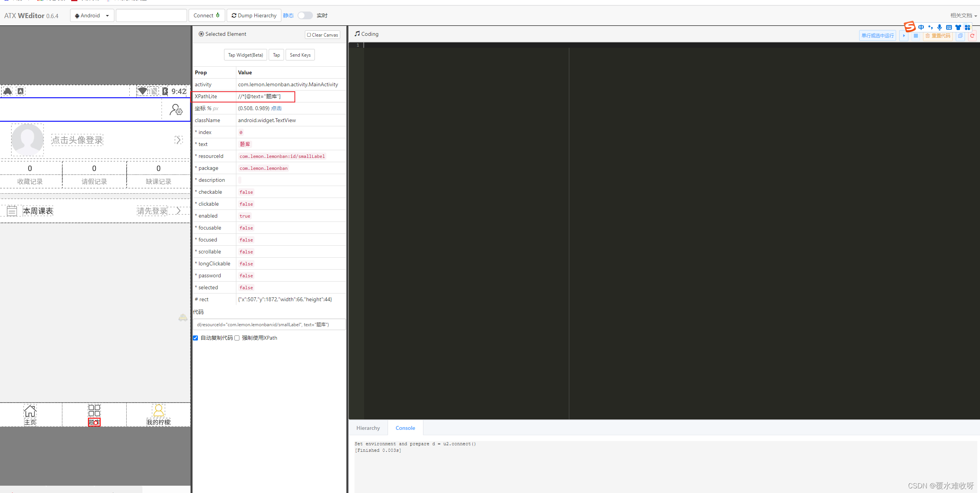The width and height of the screenshot is (980, 493).
Task: Click the Dump Hierarchy button
Action: [254, 15]
